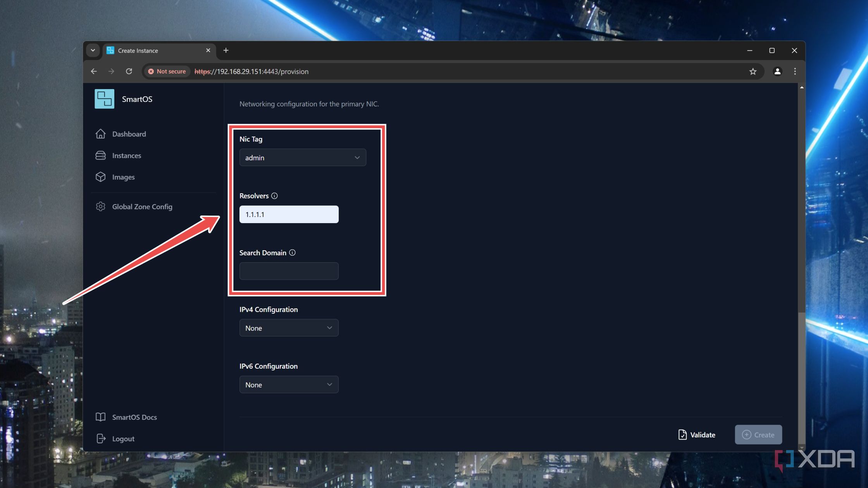The height and width of the screenshot is (488, 868).
Task: Select the Instances icon in the sidebar
Action: pyautogui.click(x=101, y=155)
